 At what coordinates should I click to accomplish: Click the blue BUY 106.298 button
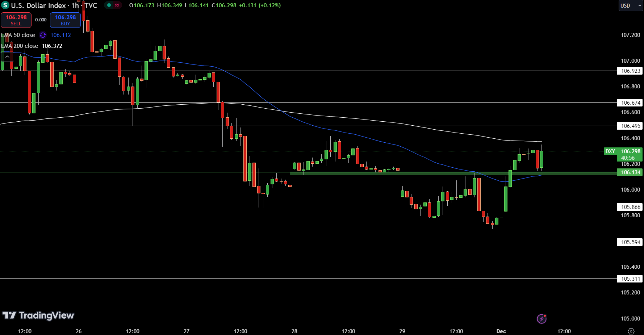pyautogui.click(x=65, y=20)
